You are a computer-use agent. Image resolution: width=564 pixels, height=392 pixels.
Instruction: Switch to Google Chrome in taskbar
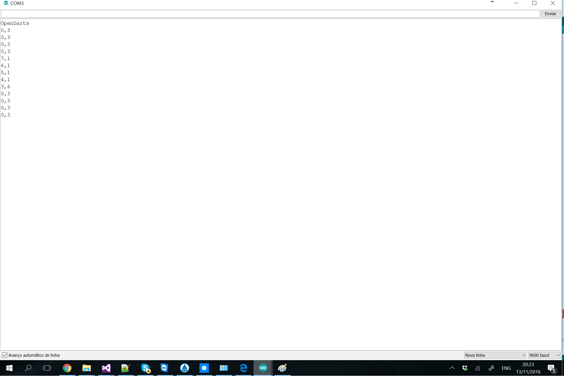[x=67, y=368]
